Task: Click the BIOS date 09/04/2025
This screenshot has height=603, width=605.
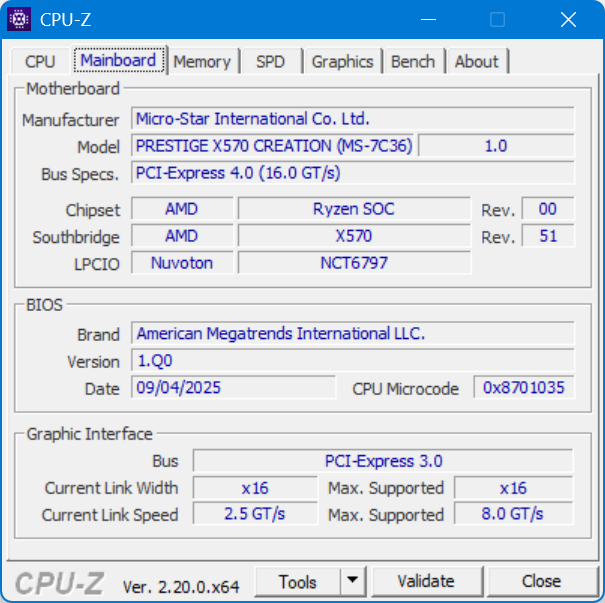Action: click(x=233, y=388)
